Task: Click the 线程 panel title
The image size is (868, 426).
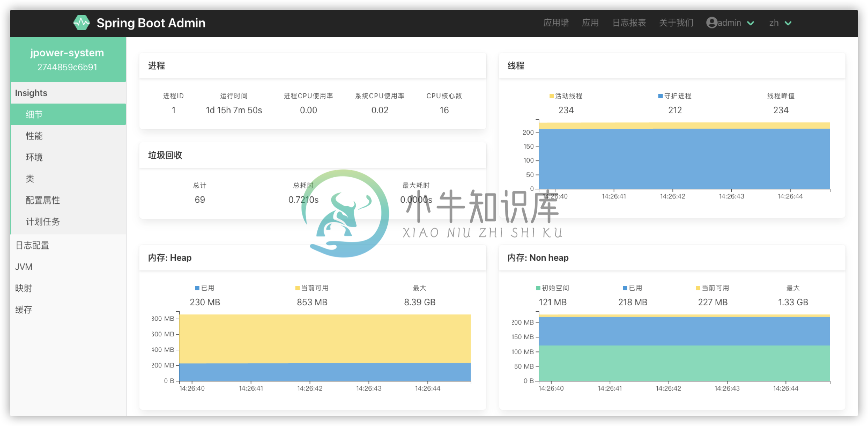Action: pos(516,65)
